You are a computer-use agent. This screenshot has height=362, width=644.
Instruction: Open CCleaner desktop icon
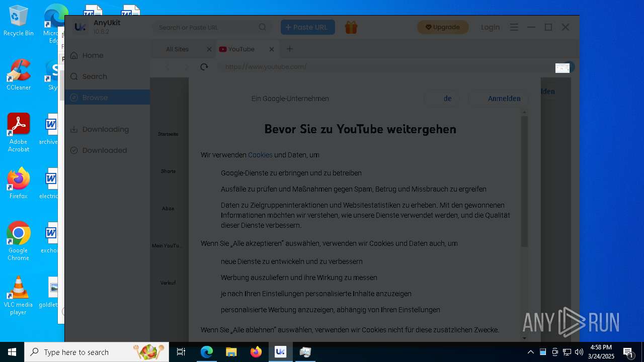click(x=19, y=75)
